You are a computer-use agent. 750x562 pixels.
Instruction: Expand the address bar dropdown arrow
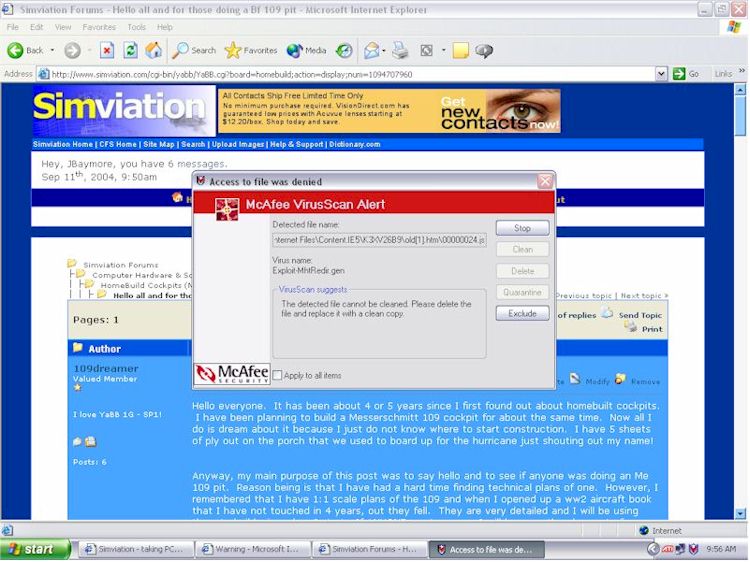point(661,74)
